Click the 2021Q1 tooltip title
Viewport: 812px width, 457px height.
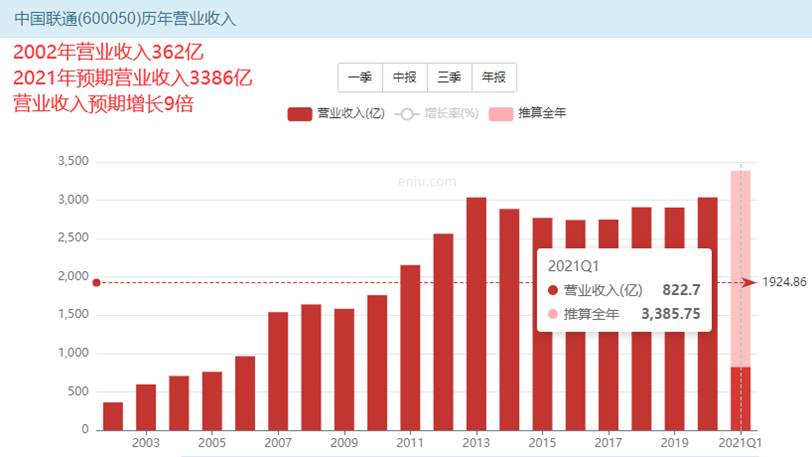[x=573, y=266]
